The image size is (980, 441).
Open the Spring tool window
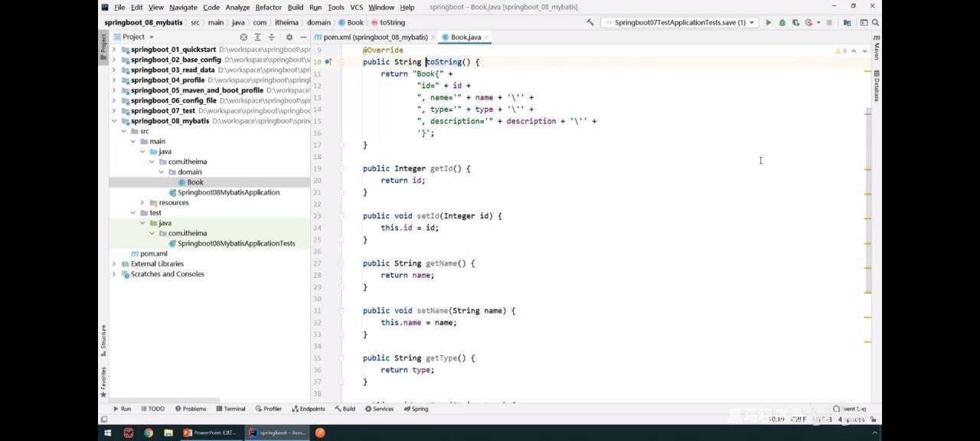416,409
